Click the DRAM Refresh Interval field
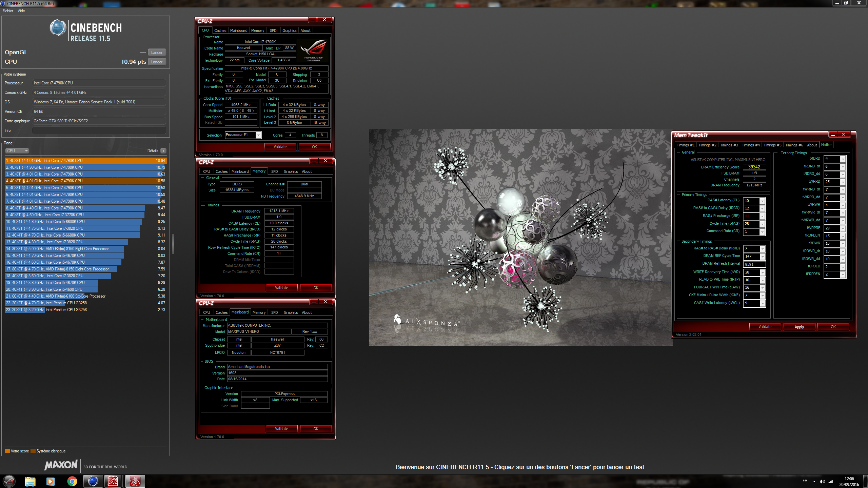 (x=754, y=264)
